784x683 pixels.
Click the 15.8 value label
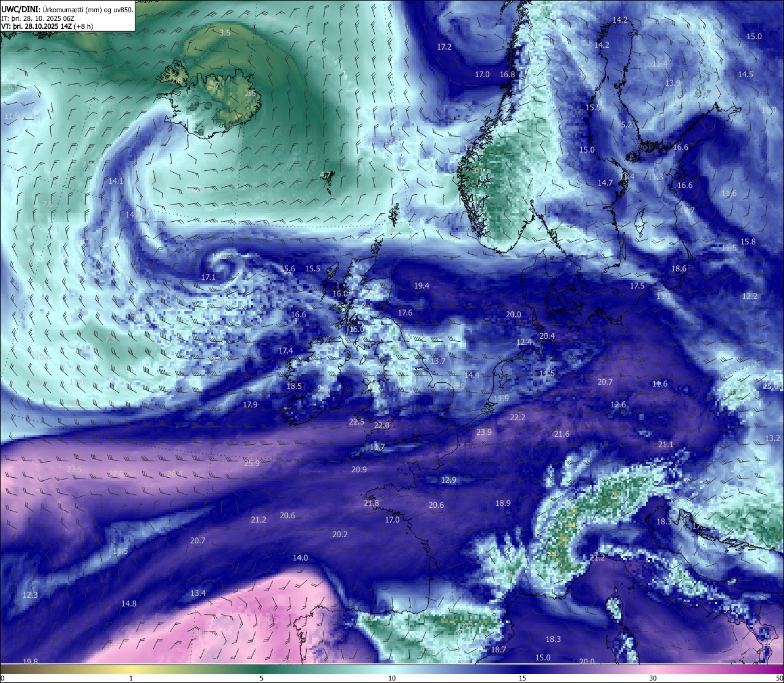tap(748, 241)
